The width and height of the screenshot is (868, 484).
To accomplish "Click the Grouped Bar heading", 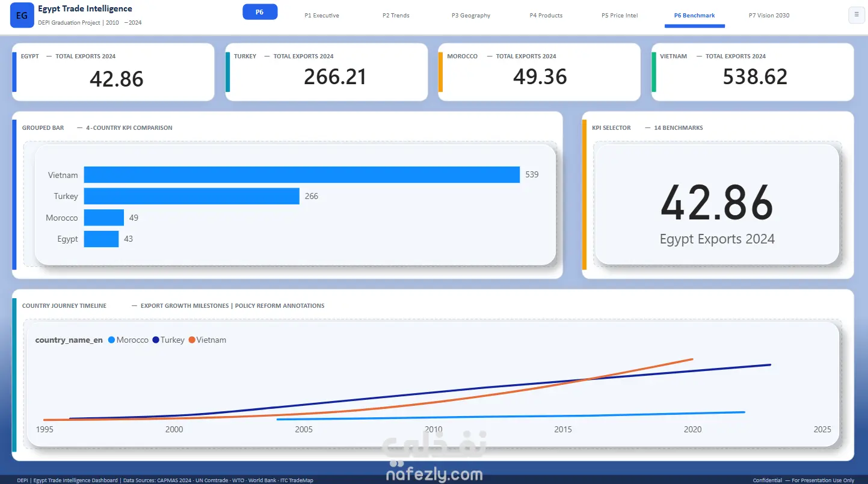I will [x=43, y=127].
